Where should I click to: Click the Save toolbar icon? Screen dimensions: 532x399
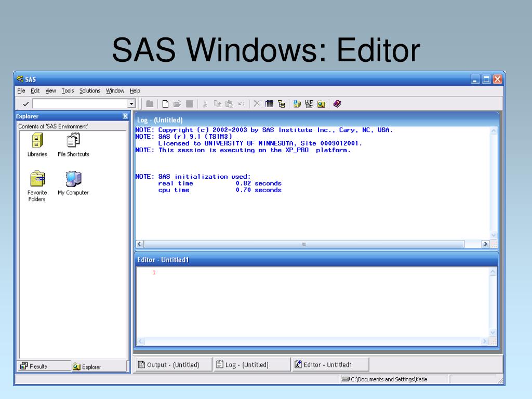point(189,104)
